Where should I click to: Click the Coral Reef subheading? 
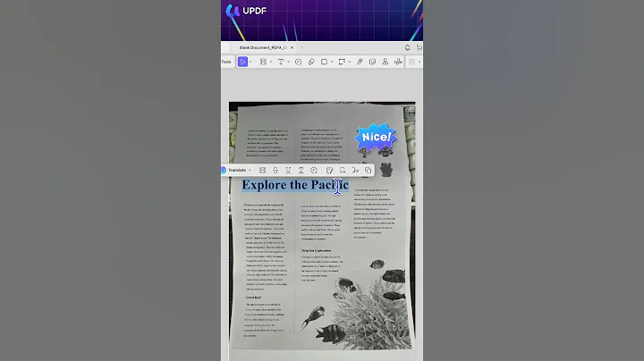coord(253,298)
